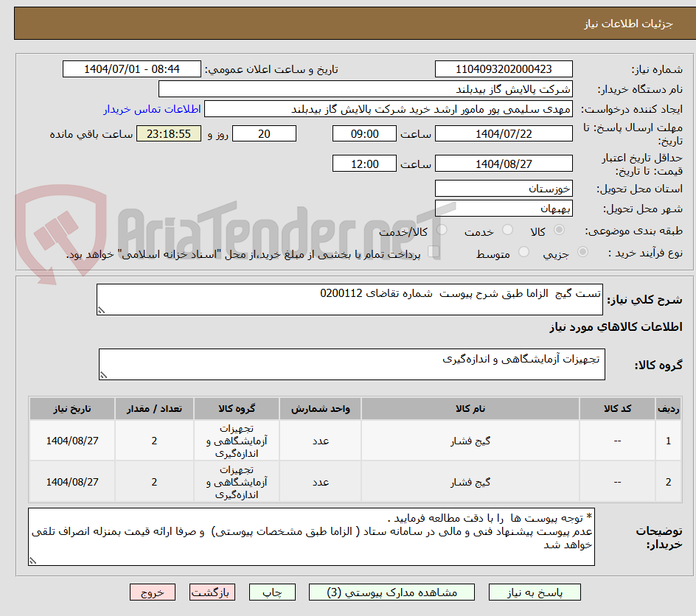Click the روز input showing 20

tap(264, 133)
